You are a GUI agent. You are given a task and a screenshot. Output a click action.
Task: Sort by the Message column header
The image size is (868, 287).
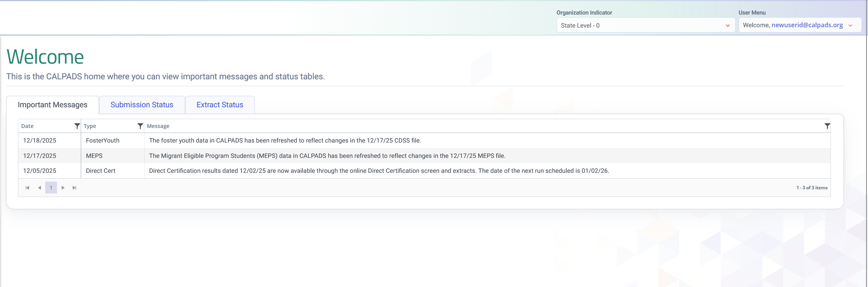(x=158, y=126)
